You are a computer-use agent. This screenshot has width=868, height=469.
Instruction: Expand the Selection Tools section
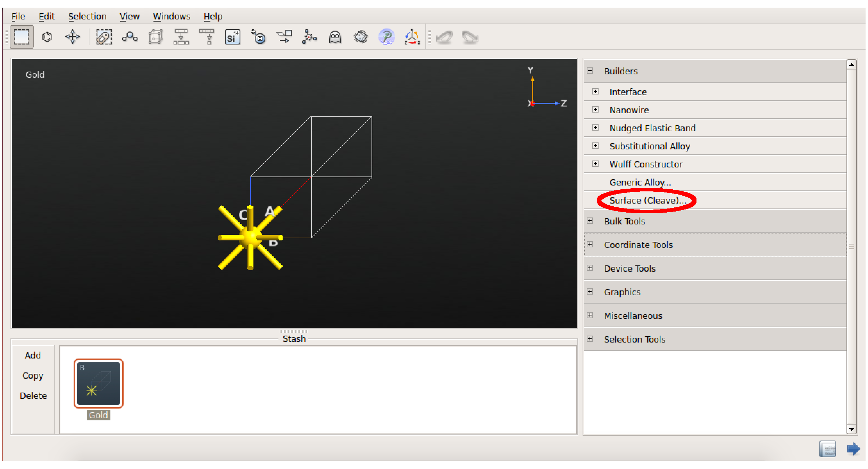pos(590,339)
